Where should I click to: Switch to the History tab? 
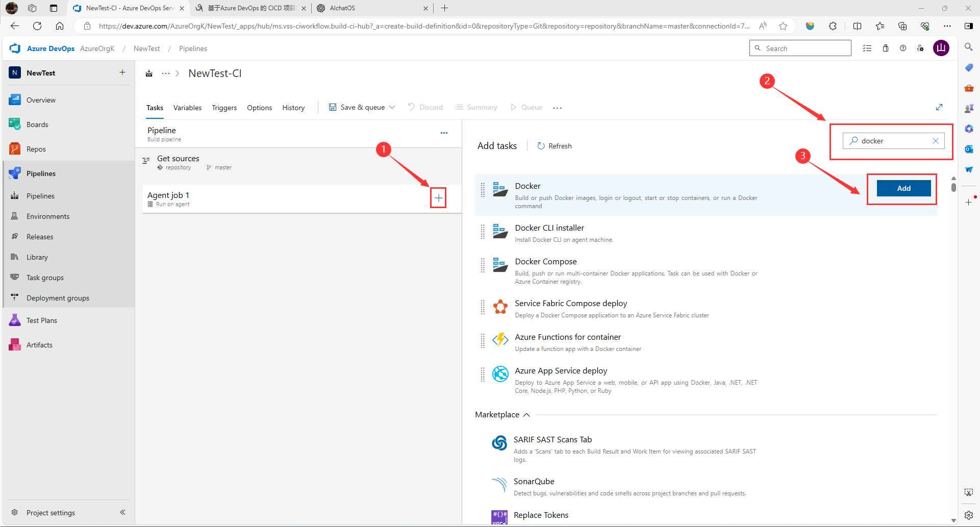coord(293,108)
